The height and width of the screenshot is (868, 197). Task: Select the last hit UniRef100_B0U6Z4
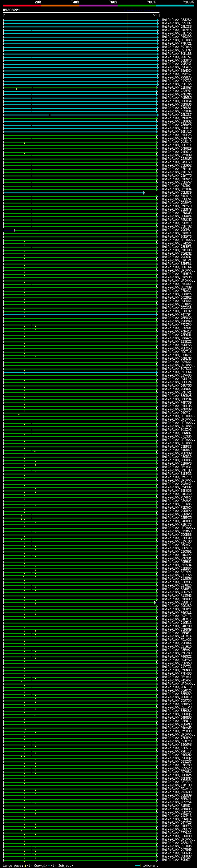click(176, 860)
